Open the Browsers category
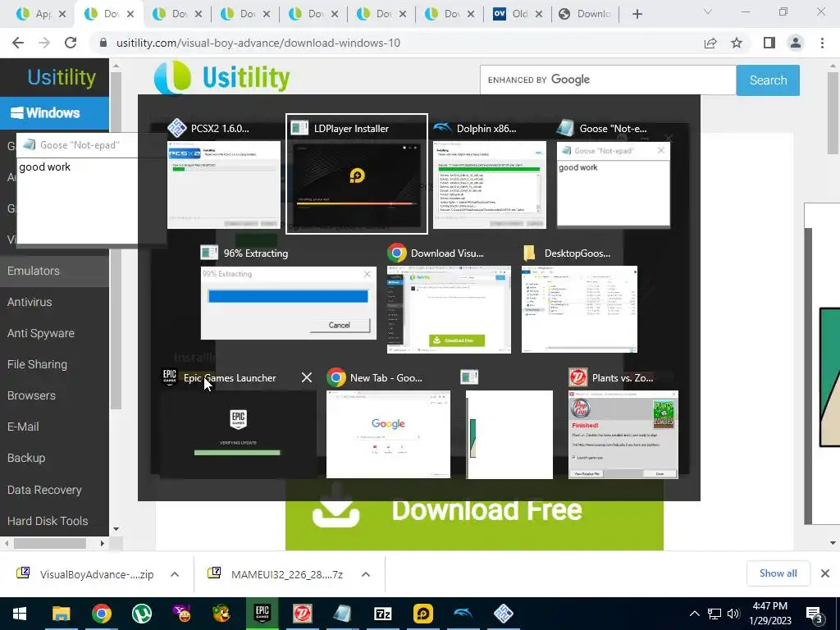This screenshot has width=840, height=630. point(31,395)
